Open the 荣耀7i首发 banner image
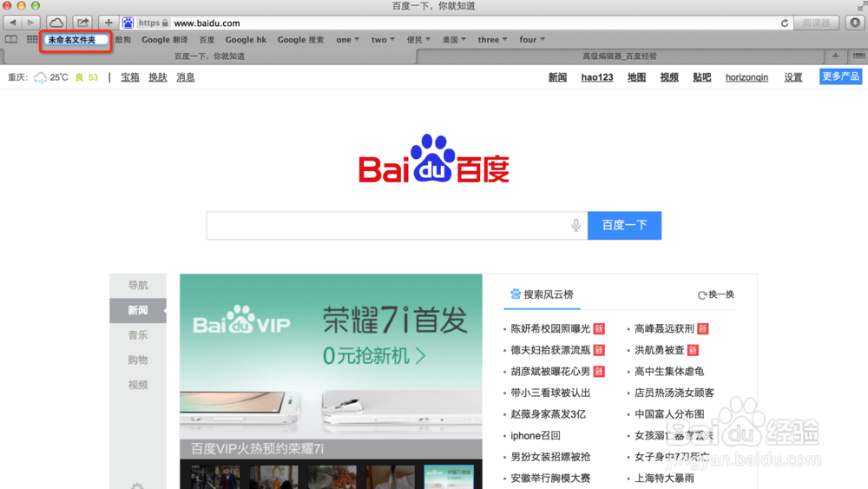The height and width of the screenshot is (489, 868). 331,357
